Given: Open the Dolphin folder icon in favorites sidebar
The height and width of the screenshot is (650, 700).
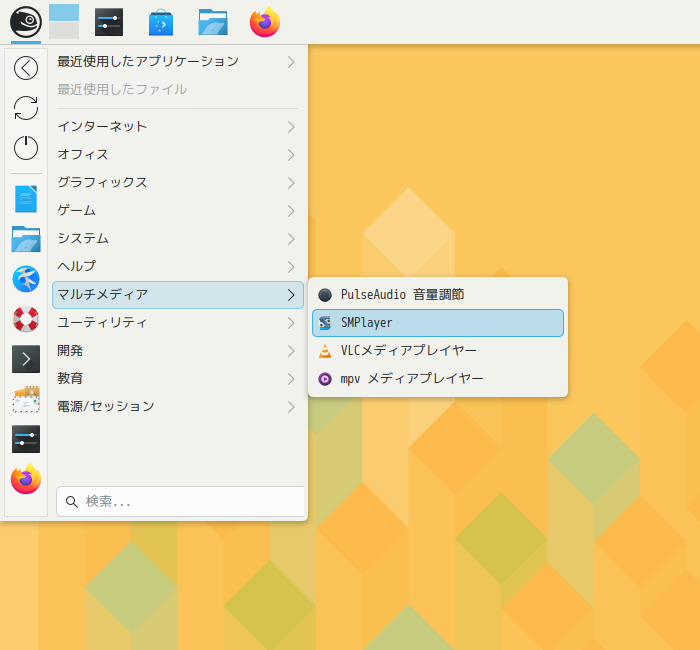Looking at the screenshot, I should (26, 239).
